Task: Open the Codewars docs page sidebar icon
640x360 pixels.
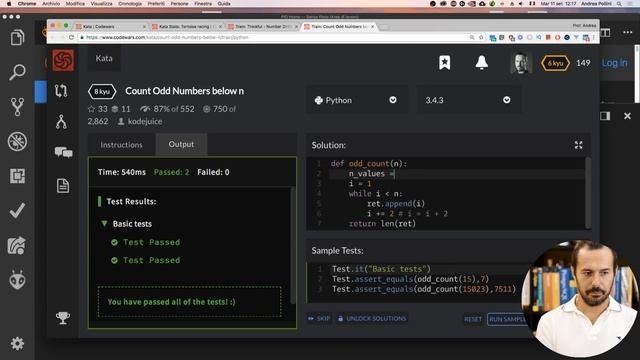Action: coord(63,186)
